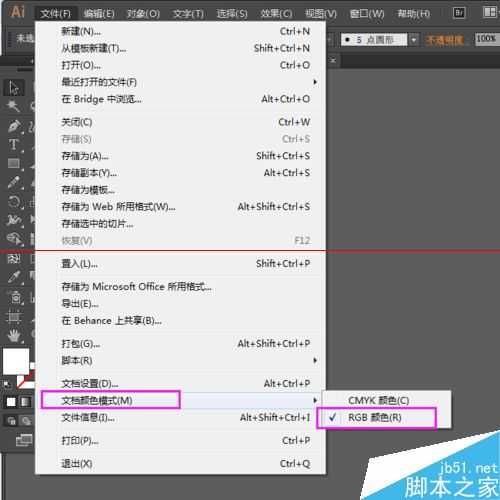Image resolution: width=500 pixels, height=500 pixels.
Task: Choose 存储选中的切片... menu entry
Action: pyautogui.click(x=180, y=224)
